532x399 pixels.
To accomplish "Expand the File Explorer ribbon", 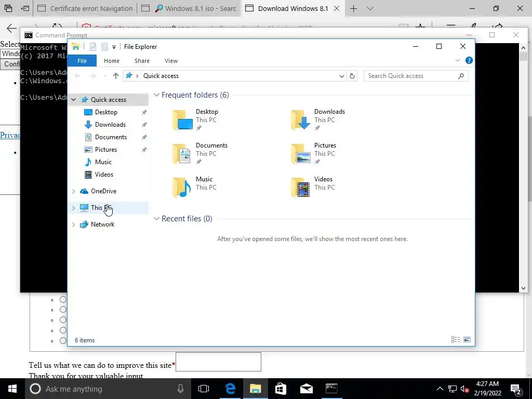I will pyautogui.click(x=457, y=60).
